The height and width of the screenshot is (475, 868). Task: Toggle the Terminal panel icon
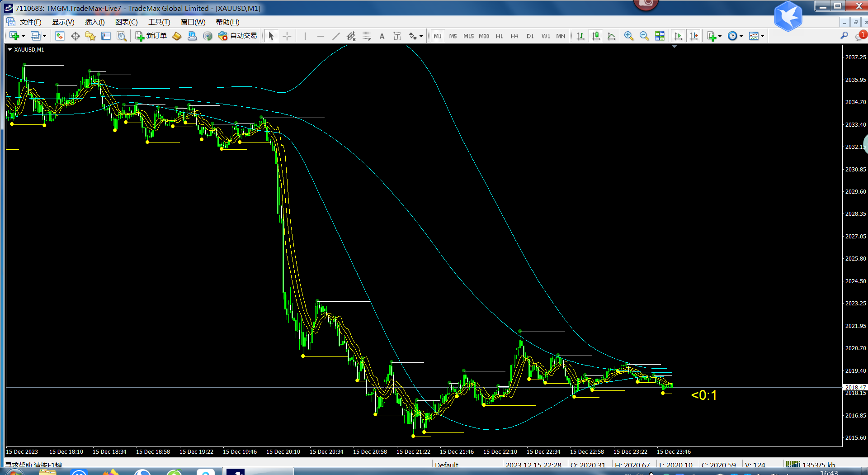pyautogui.click(x=106, y=36)
